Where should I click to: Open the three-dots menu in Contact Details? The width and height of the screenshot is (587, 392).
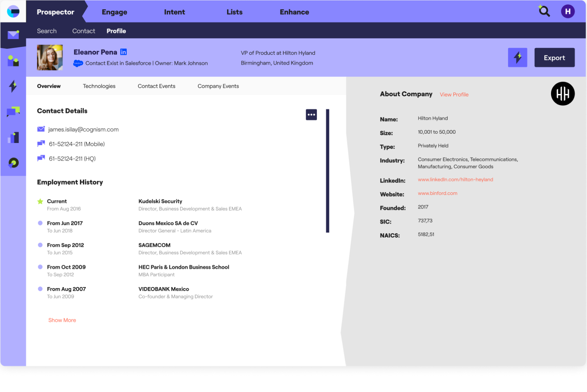311,115
